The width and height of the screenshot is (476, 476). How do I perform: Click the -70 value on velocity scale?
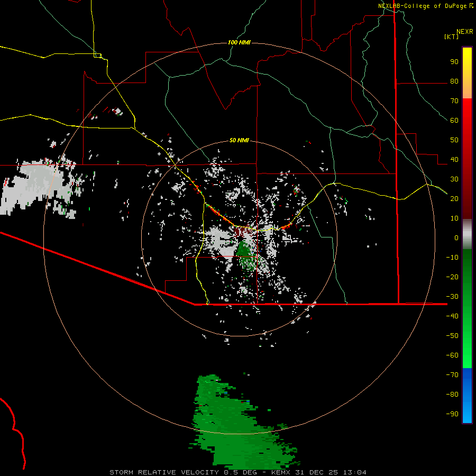[452, 375]
